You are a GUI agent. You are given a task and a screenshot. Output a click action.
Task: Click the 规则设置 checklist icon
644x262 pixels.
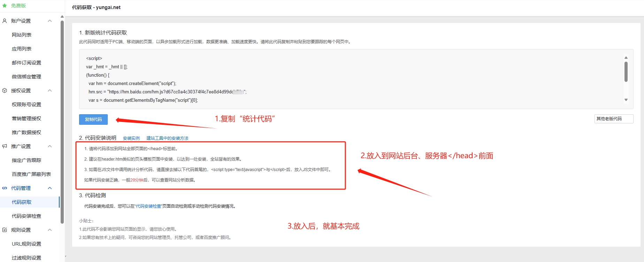5,230
